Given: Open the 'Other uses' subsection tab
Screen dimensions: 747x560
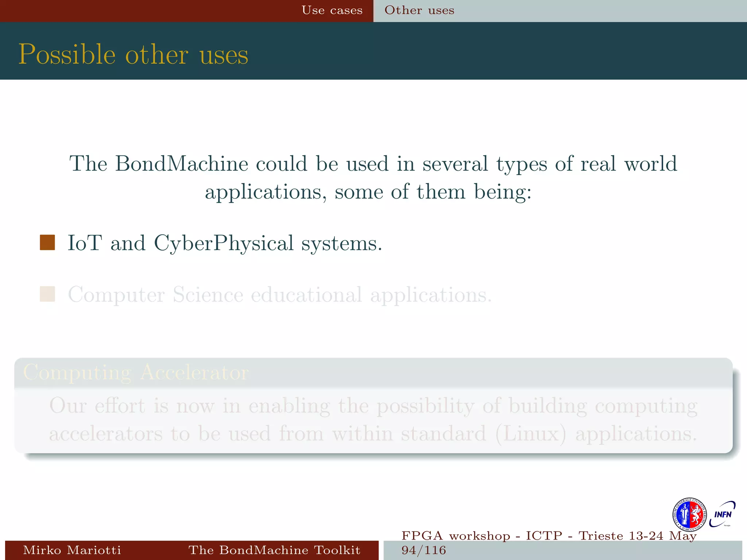Looking at the screenshot, I should [x=419, y=10].
